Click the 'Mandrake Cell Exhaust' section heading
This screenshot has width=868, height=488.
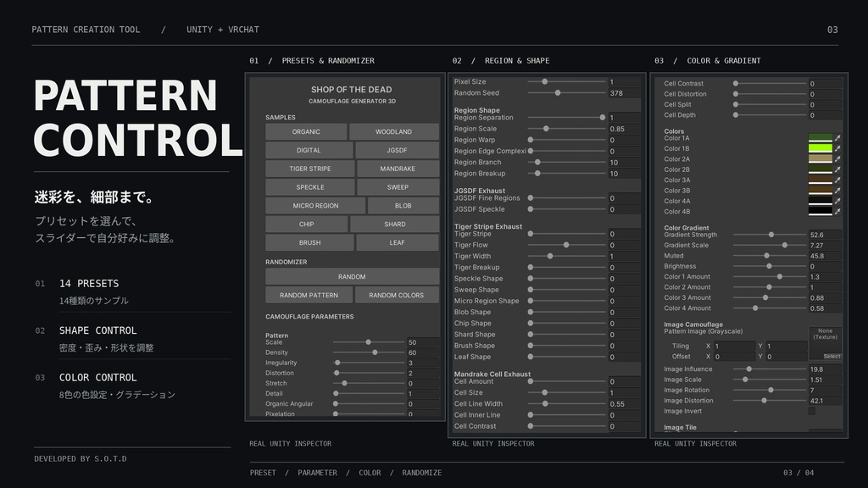point(492,374)
